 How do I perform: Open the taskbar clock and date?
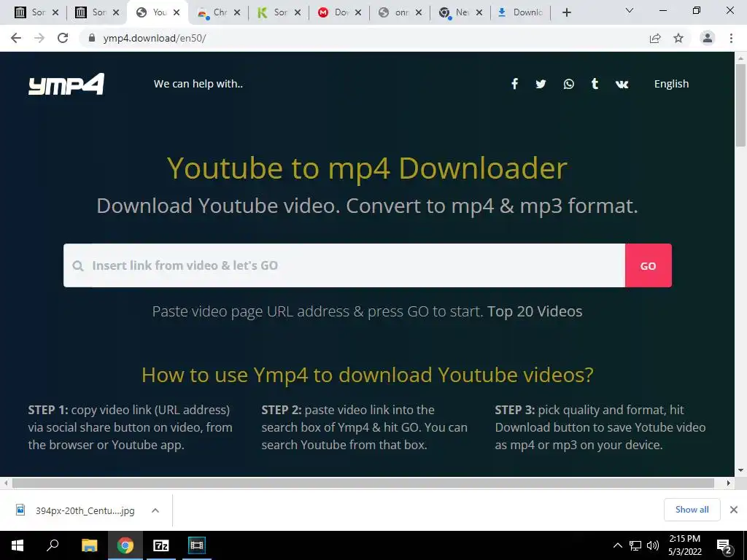[x=684, y=545]
